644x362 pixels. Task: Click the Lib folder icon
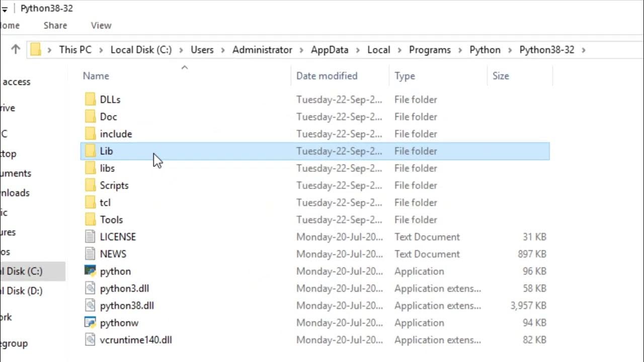coord(90,151)
